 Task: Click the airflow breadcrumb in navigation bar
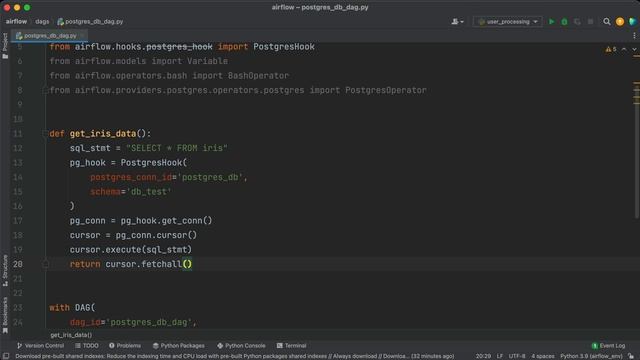pyautogui.click(x=16, y=22)
